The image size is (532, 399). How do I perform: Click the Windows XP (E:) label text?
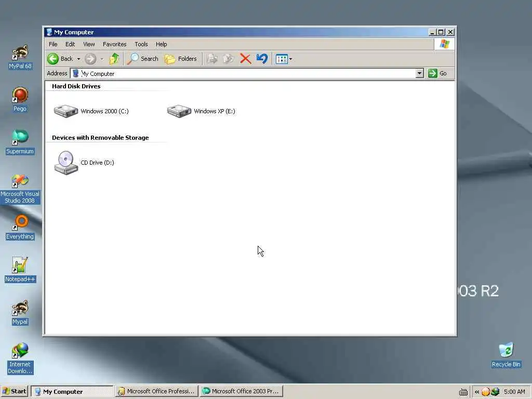[x=215, y=111]
